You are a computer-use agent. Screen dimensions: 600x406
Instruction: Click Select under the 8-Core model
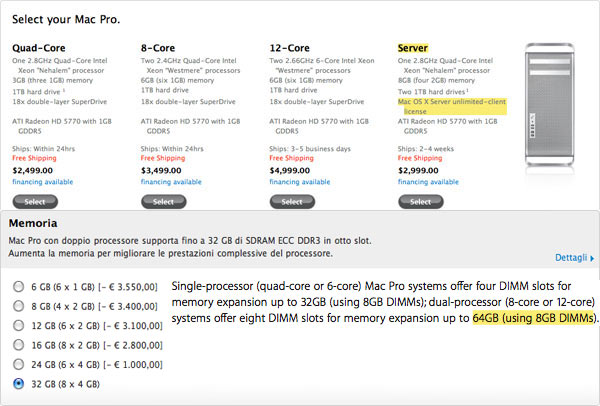pyautogui.click(x=163, y=200)
